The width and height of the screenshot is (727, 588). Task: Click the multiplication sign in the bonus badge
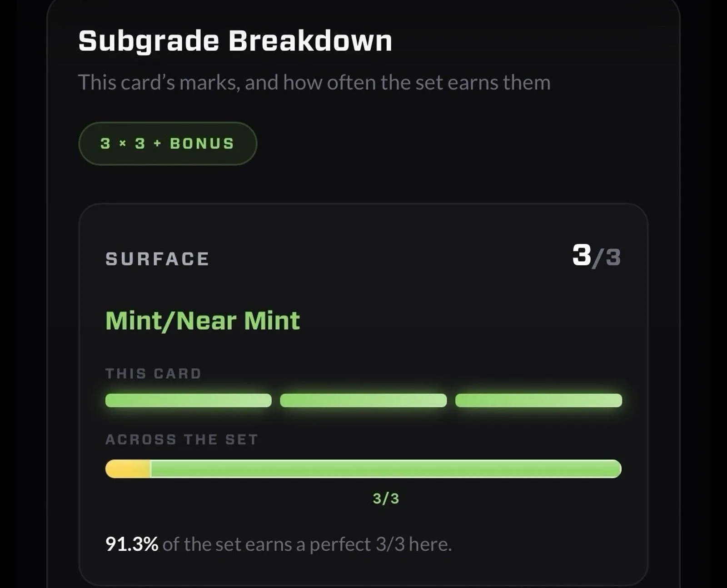[122, 143]
